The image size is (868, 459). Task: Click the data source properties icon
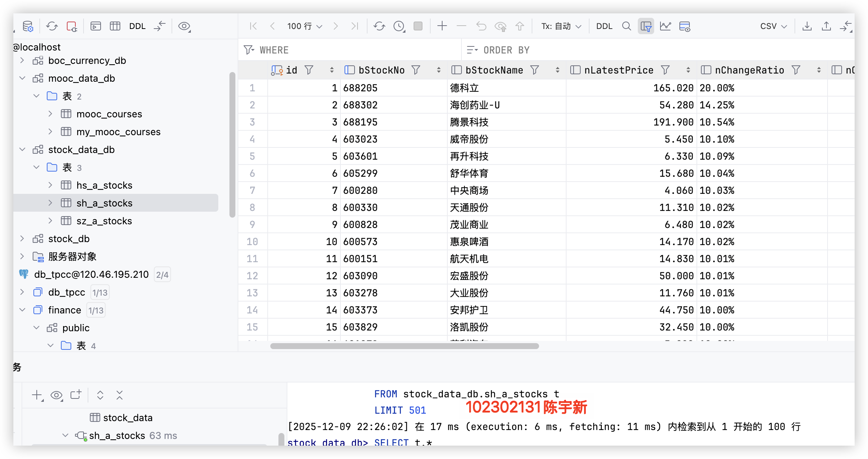coord(28,26)
